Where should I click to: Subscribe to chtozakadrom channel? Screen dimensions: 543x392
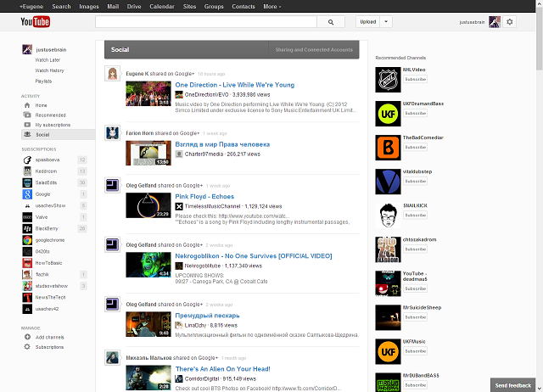pos(415,249)
